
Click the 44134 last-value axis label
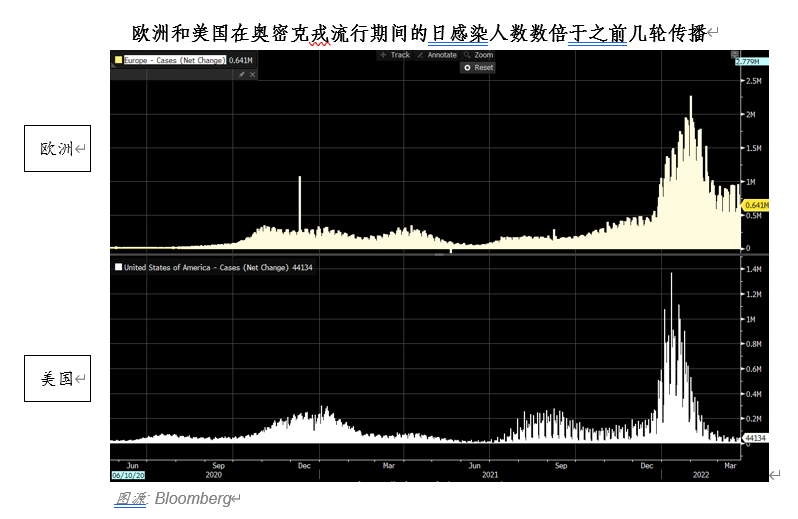click(x=755, y=438)
